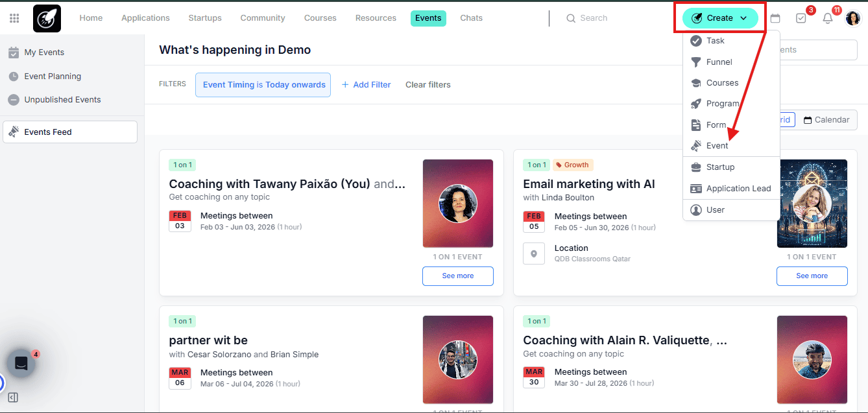Click the search magnifier icon

pos(571,18)
